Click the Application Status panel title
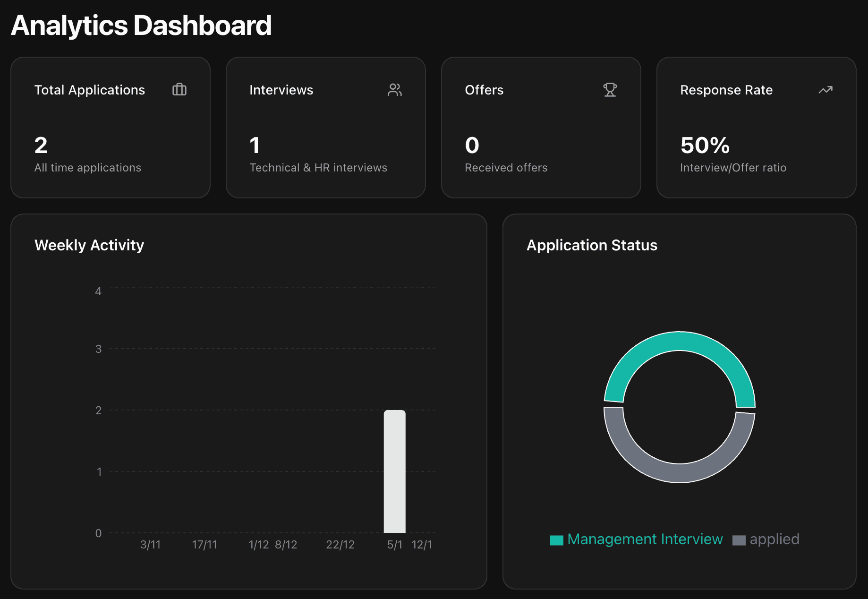Image resolution: width=868 pixels, height=599 pixels. point(592,245)
